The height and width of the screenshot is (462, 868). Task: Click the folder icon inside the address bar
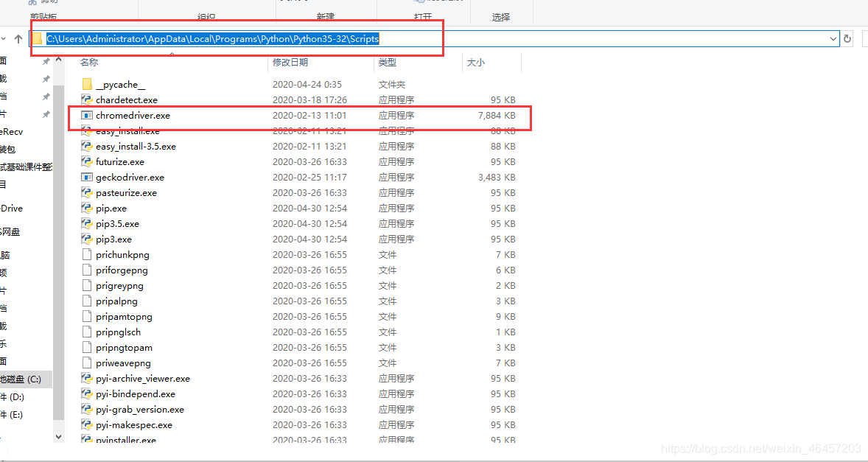point(37,38)
